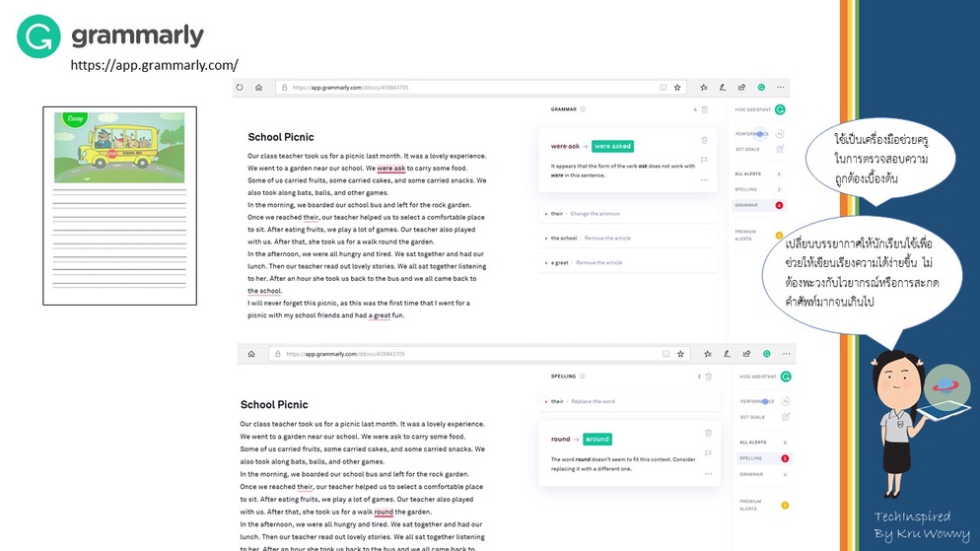Select All Alerts tab in the bottom sidebar

(x=764, y=442)
